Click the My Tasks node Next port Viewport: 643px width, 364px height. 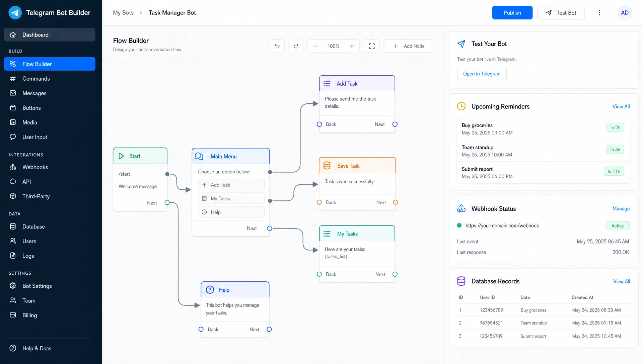coord(395,274)
